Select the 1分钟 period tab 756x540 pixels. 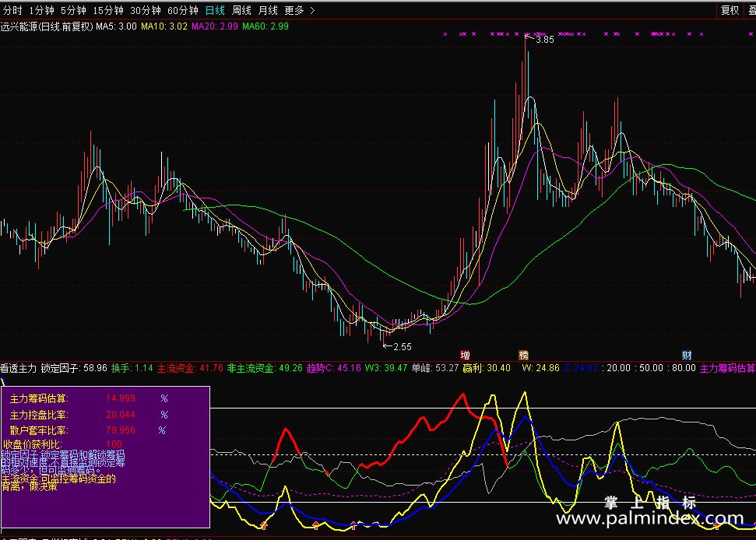tap(41, 10)
